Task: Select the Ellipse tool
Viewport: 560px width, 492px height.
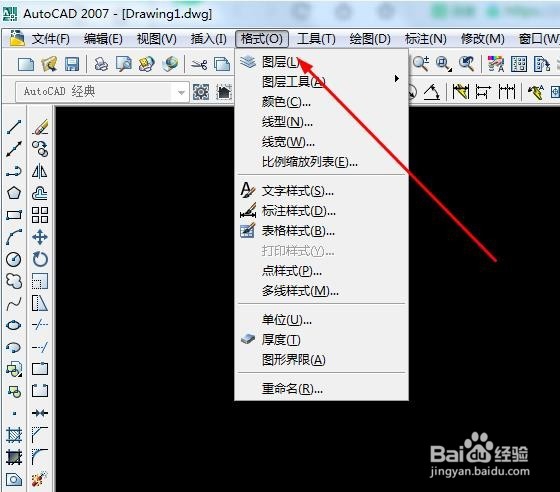Action: tap(14, 325)
